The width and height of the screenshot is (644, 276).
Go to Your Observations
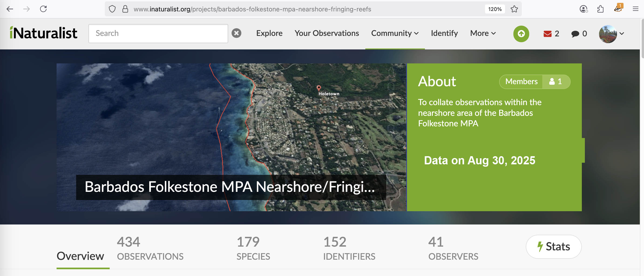[x=326, y=33]
